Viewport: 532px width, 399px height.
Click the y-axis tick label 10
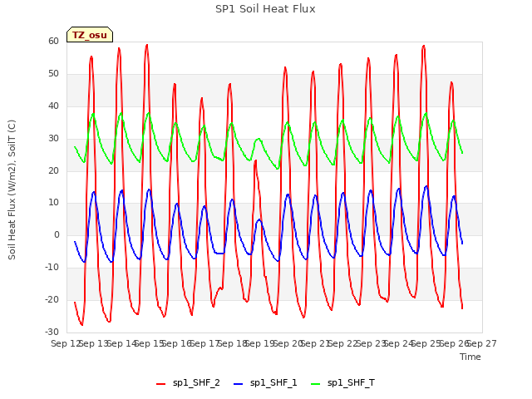point(53,203)
